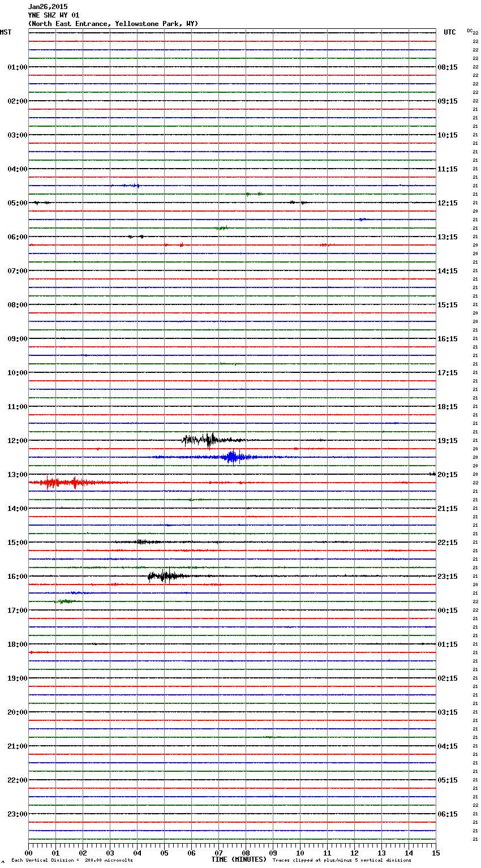
Task: Click the 06:15 UTC time label
Action: (448, 814)
